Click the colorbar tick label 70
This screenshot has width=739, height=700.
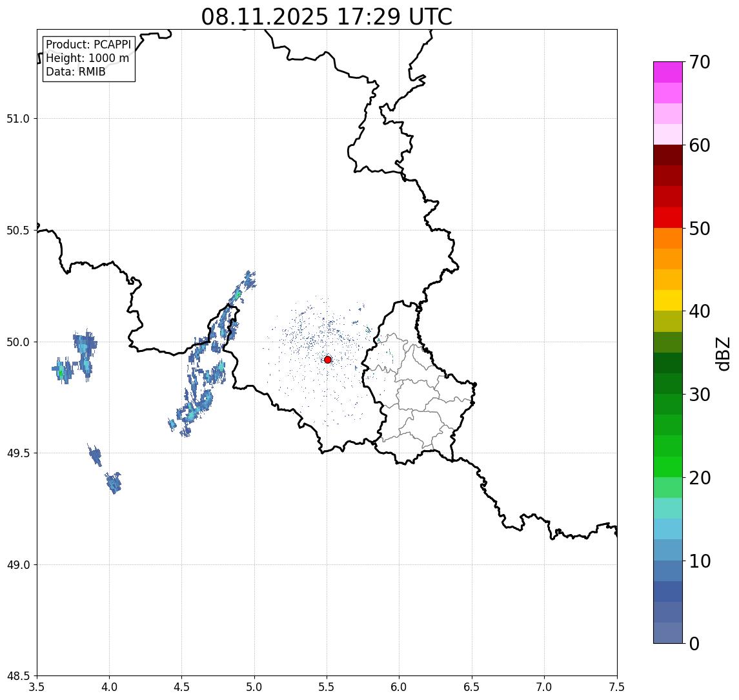pos(700,62)
